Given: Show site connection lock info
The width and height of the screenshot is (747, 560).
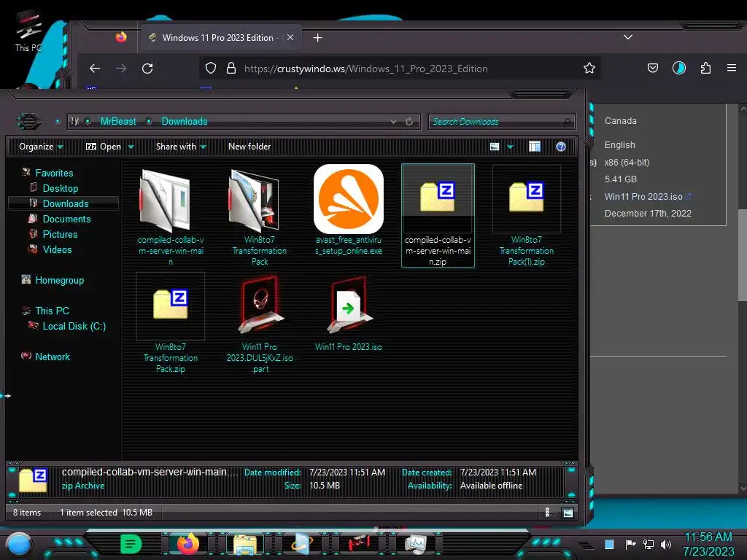Looking at the screenshot, I should (231, 68).
